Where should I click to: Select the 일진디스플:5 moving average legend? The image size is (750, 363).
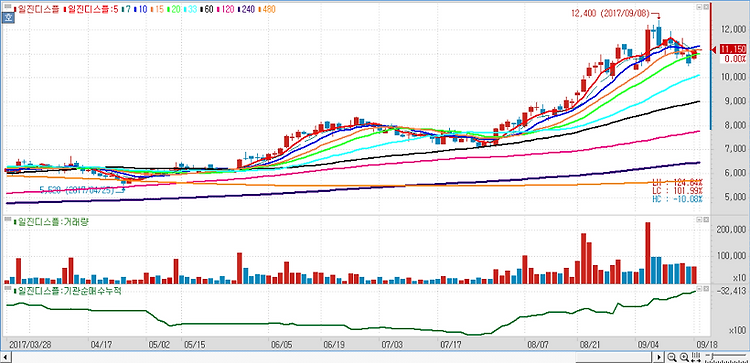91,9
